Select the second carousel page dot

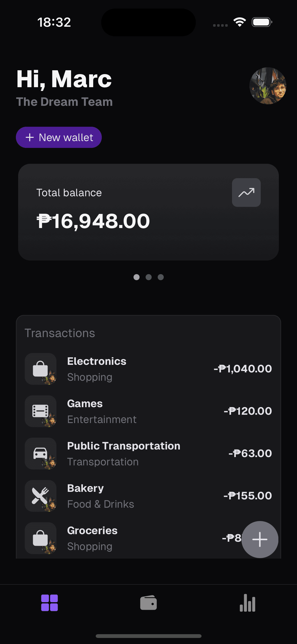149,277
